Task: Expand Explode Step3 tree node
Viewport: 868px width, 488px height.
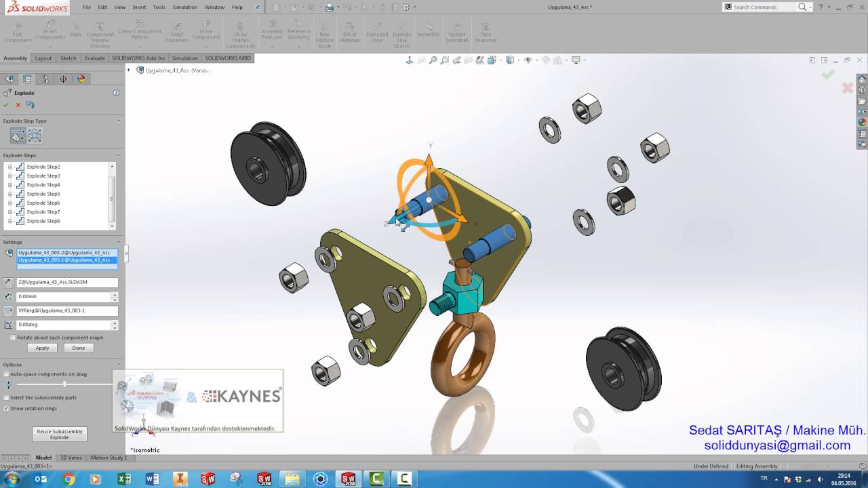Action: pyautogui.click(x=10, y=176)
